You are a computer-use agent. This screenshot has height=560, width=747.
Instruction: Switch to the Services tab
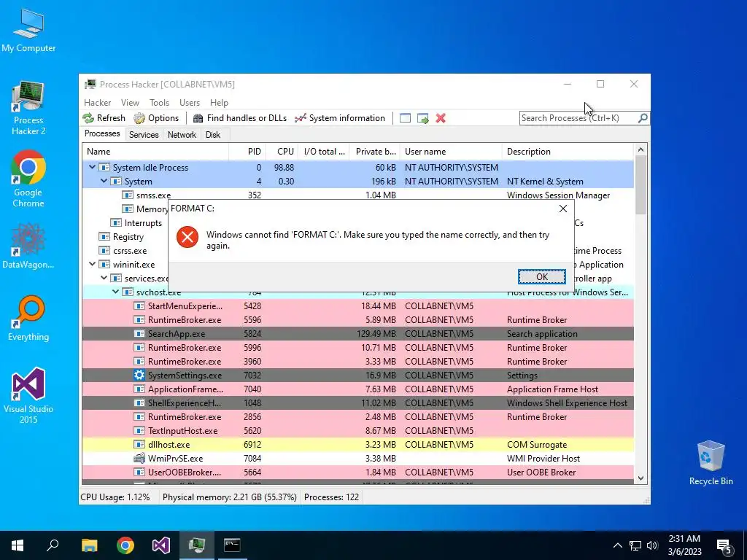pyautogui.click(x=144, y=135)
